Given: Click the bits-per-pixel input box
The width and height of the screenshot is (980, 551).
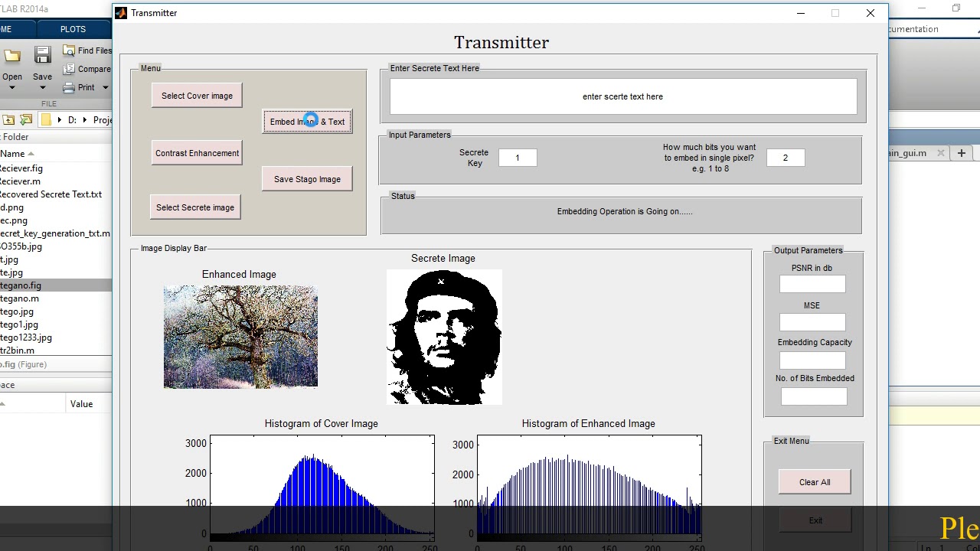Looking at the screenshot, I should 785,158.
